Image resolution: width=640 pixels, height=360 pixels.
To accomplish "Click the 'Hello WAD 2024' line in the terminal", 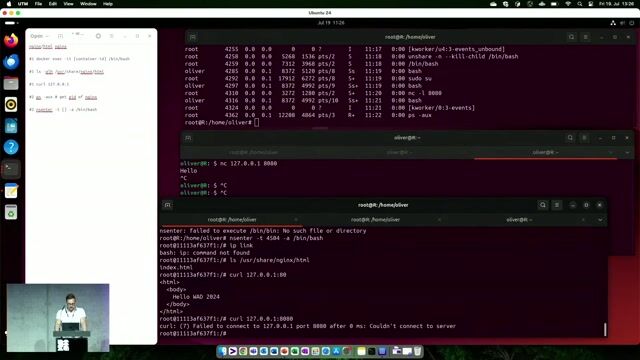I will click(196, 297).
